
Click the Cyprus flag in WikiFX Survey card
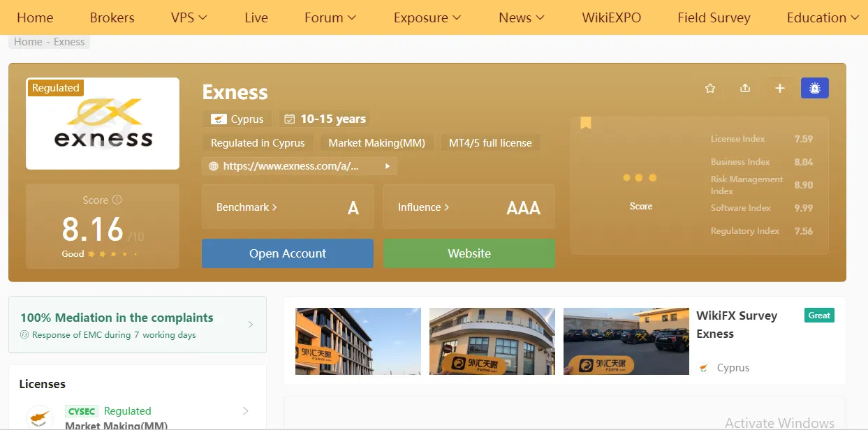[x=704, y=368]
